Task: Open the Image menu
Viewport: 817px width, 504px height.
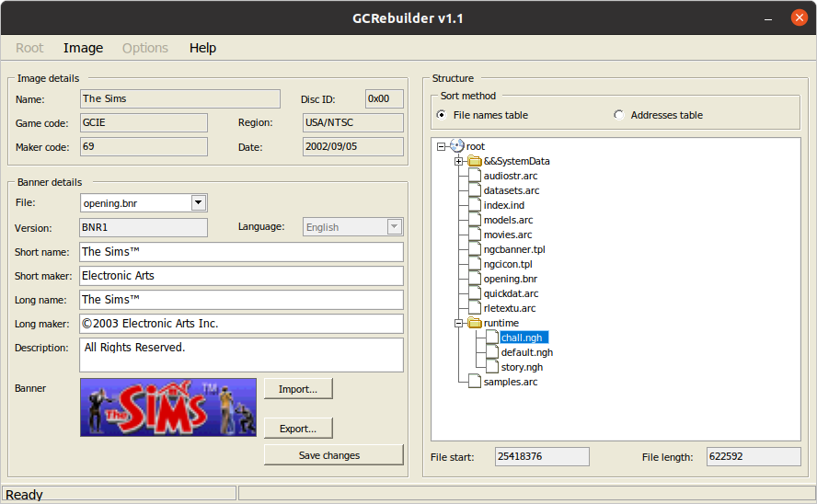Action: [x=83, y=48]
